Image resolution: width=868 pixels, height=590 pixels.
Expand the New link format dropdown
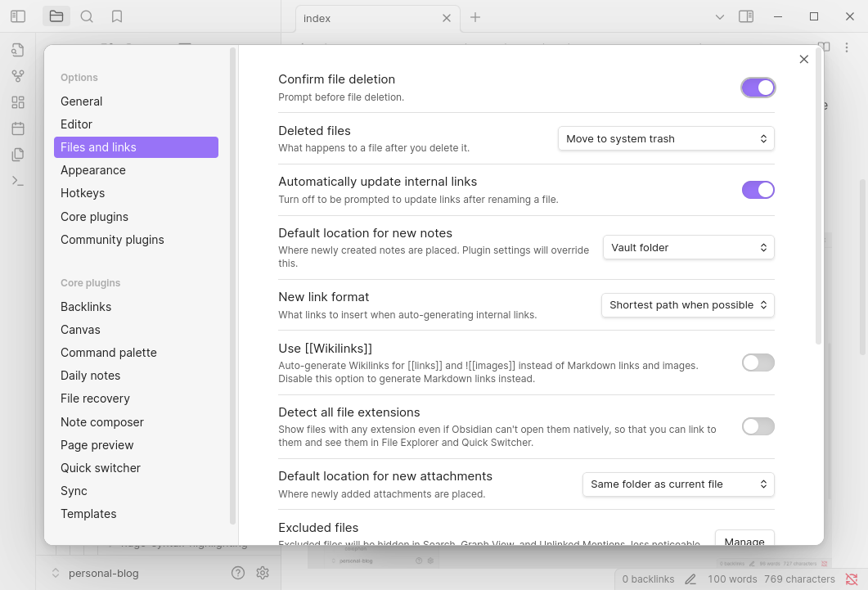point(687,305)
